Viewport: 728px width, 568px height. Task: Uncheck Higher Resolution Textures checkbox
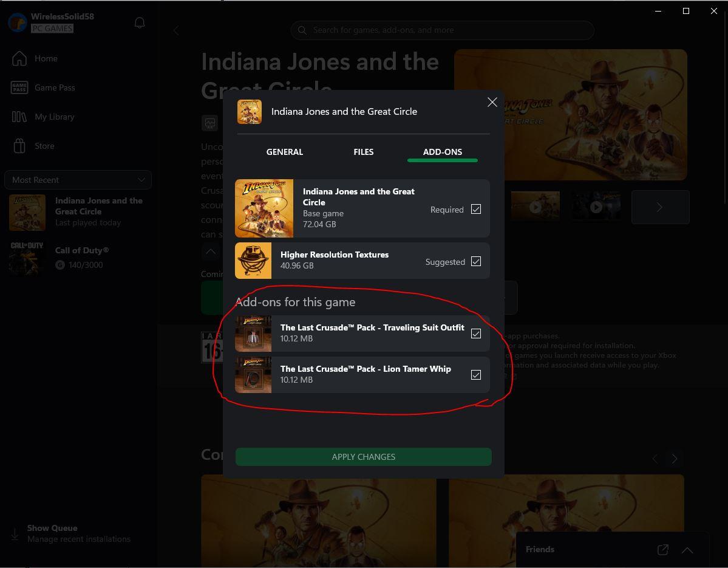click(x=476, y=262)
